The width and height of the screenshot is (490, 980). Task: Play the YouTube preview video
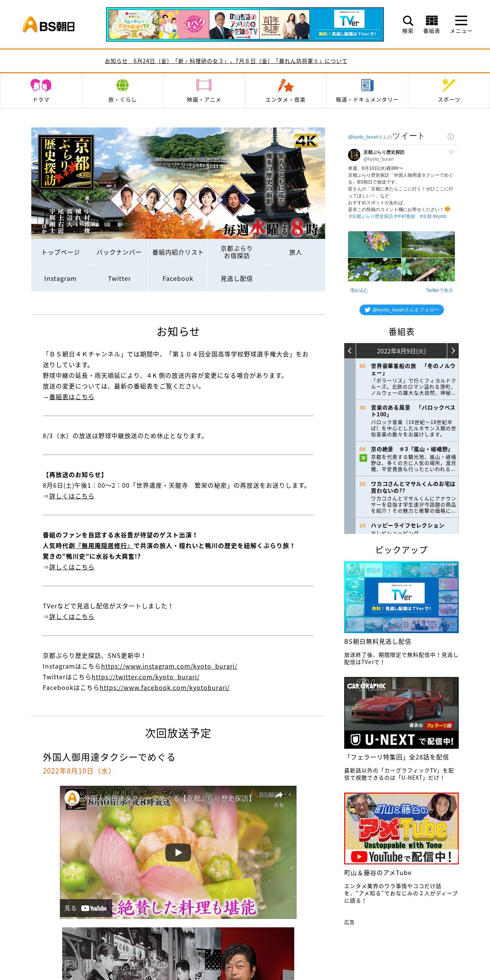coord(178,852)
